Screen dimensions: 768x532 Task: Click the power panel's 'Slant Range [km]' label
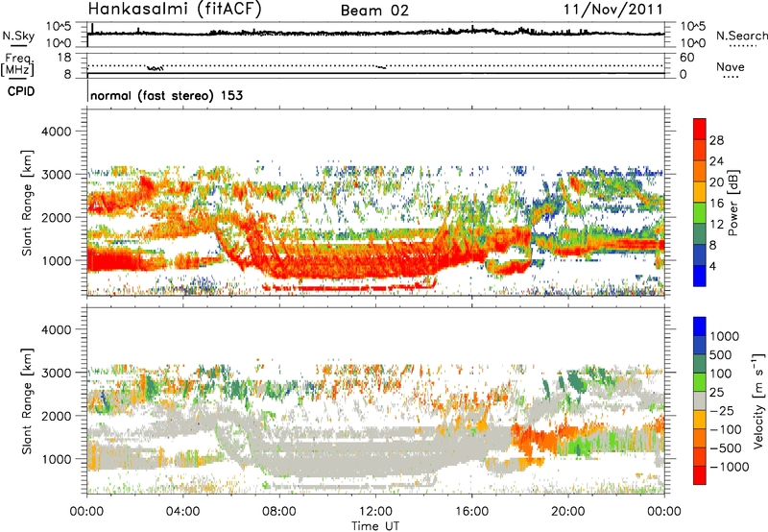tap(27, 203)
